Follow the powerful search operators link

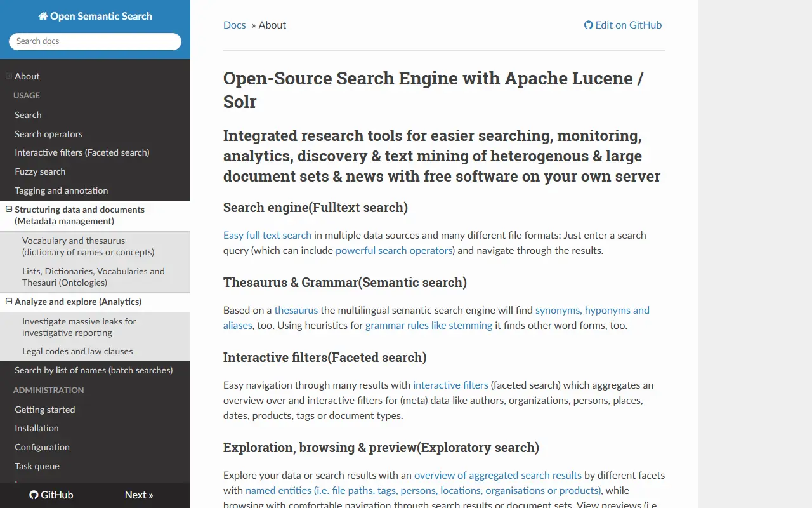(x=393, y=250)
